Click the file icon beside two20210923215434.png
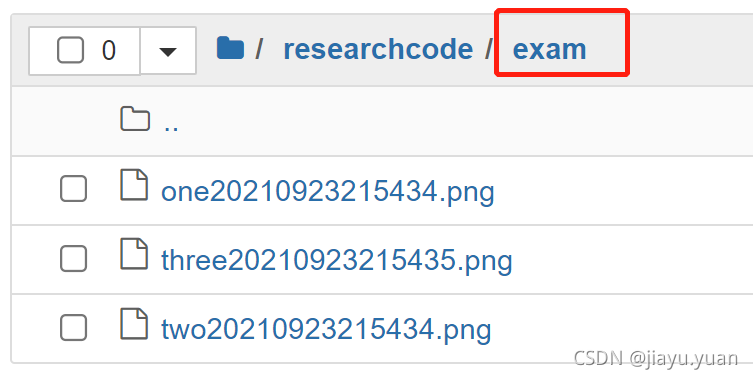 tap(134, 323)
